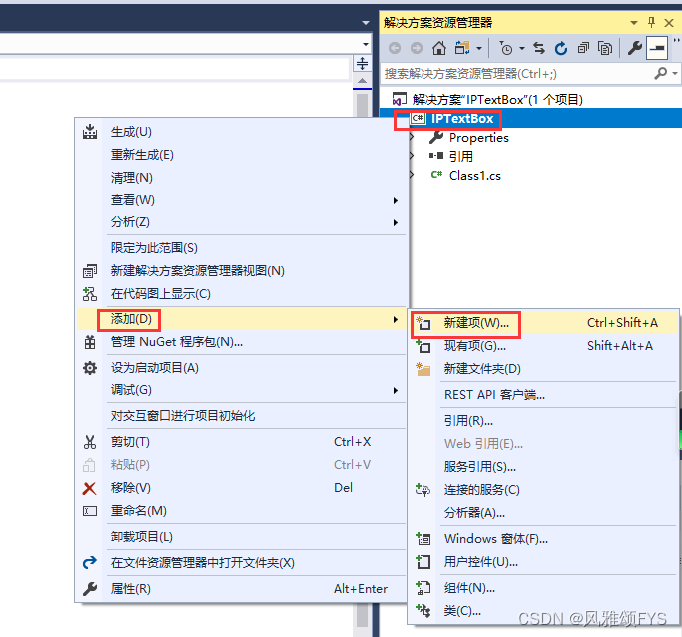Open the 分析(Z) submenu

242,222
